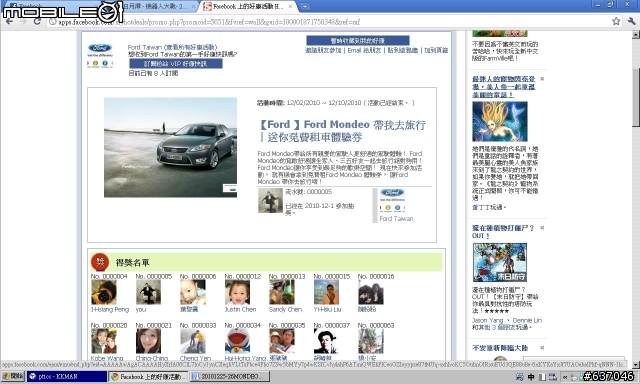
Task: Click the forward navigation arrow
Action: click(23, 22)
